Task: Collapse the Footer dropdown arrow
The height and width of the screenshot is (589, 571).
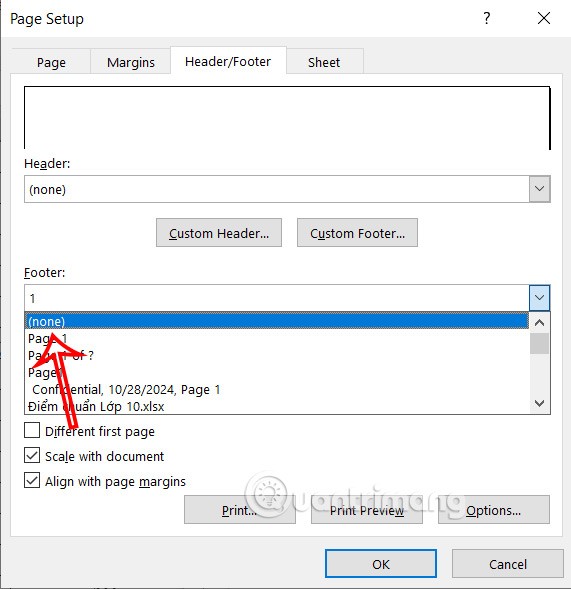Action: point(539,298)
